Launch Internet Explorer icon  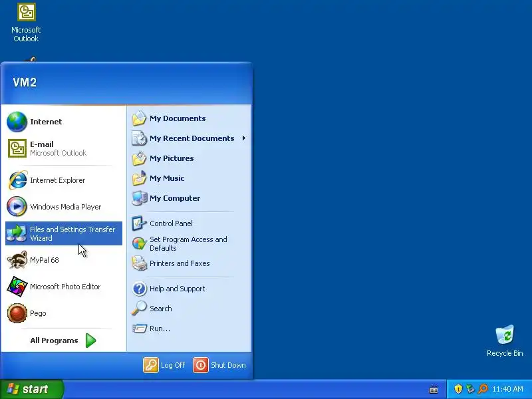pyautogui.click(x=17, y=180)
